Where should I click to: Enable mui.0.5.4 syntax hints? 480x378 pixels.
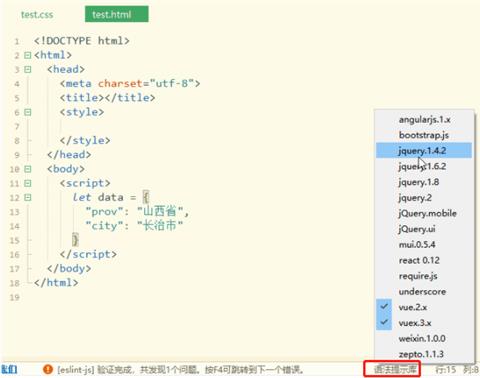pyautogui.click(x=424, y=245)
